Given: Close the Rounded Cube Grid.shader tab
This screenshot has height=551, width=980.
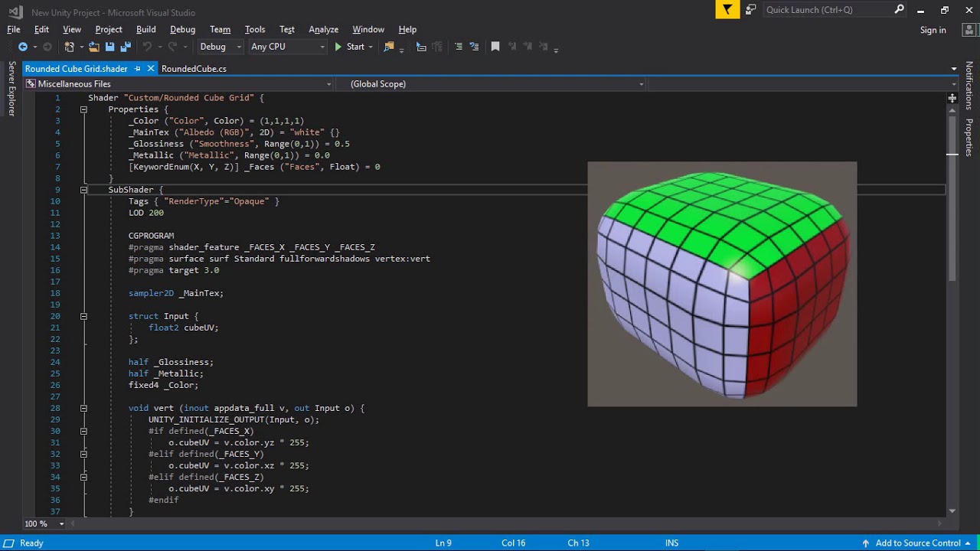Looking at the screenshot, I should pyautogui.click(x=150, y=69).
